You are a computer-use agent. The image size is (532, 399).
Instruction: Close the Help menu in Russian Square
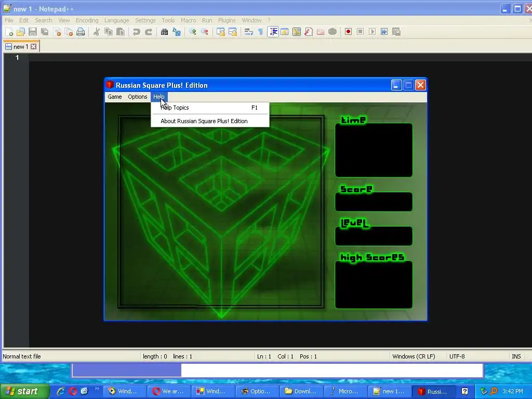coord(159,97)
